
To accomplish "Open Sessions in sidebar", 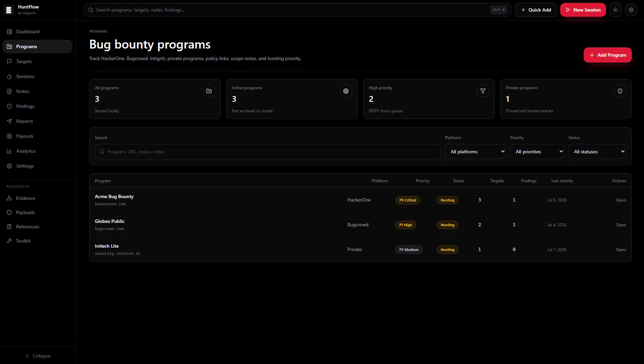I will click(x=37, y=76).
